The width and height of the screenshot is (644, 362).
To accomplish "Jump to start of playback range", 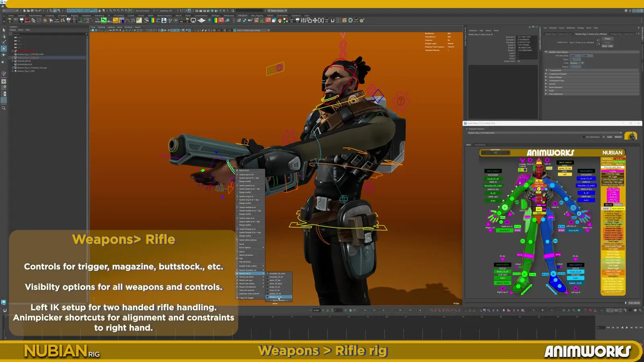I will click(608, 327).
